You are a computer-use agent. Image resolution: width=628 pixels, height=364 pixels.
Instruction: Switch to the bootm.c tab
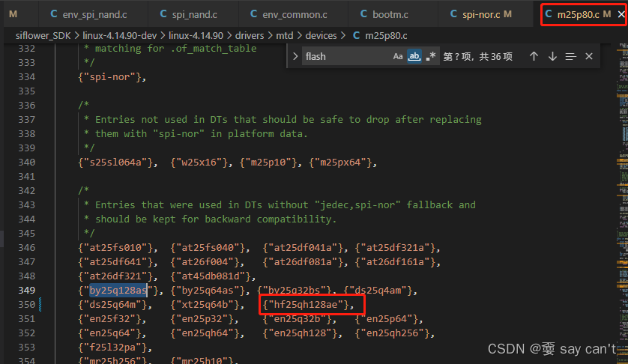point(384,14)
